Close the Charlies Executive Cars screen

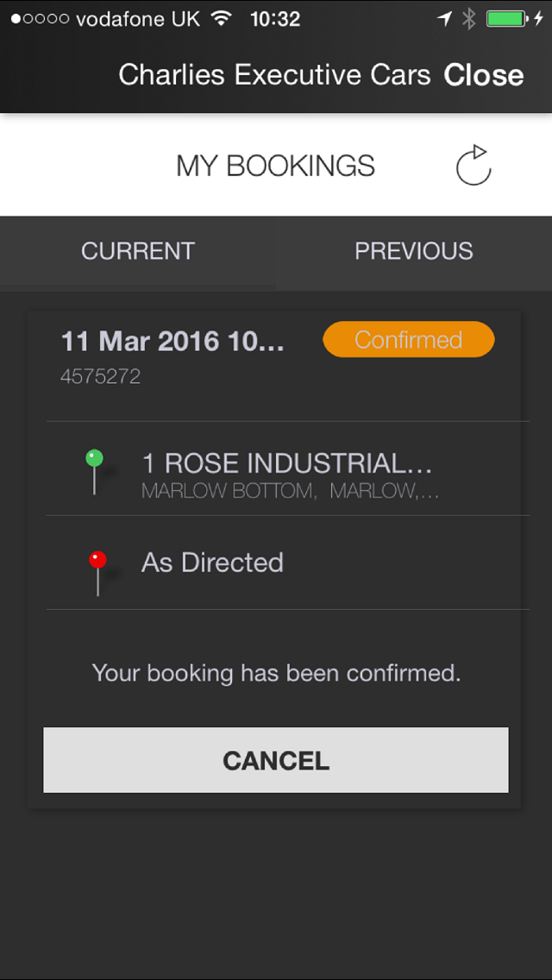[x=484, y=75]
